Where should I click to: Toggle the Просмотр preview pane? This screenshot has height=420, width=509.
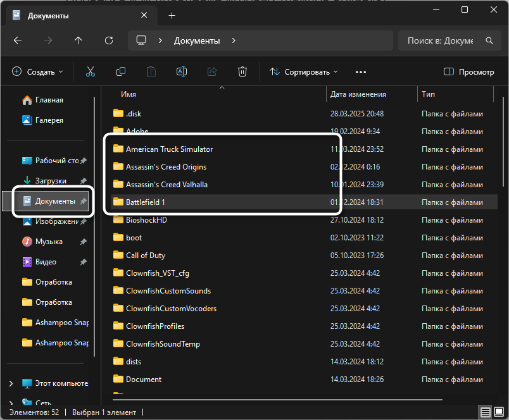tap(469, 72)
